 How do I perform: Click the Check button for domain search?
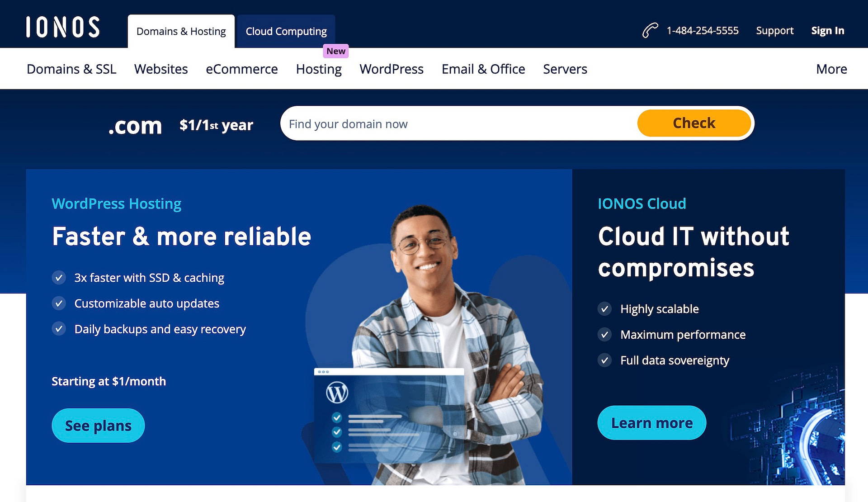(695, 123)
